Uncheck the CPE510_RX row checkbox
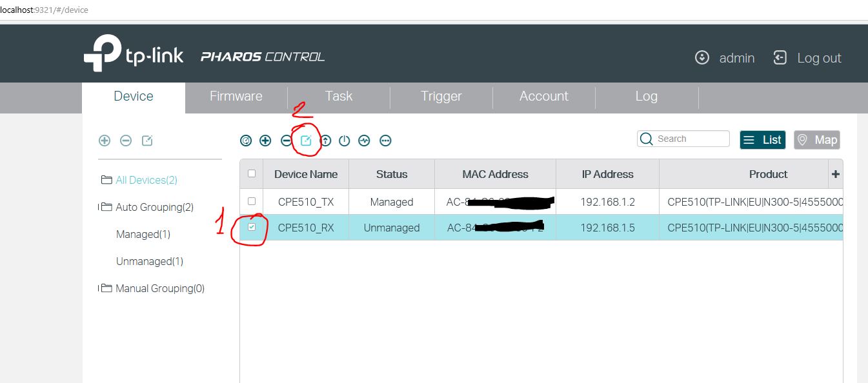 click(x=252, y=227)
